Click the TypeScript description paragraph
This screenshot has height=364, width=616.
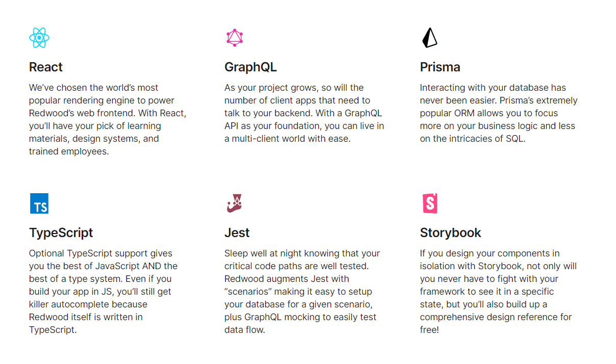tap(103, 292)
